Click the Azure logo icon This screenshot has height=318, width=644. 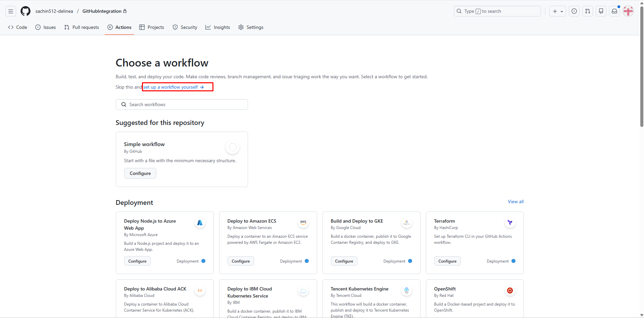200,223
